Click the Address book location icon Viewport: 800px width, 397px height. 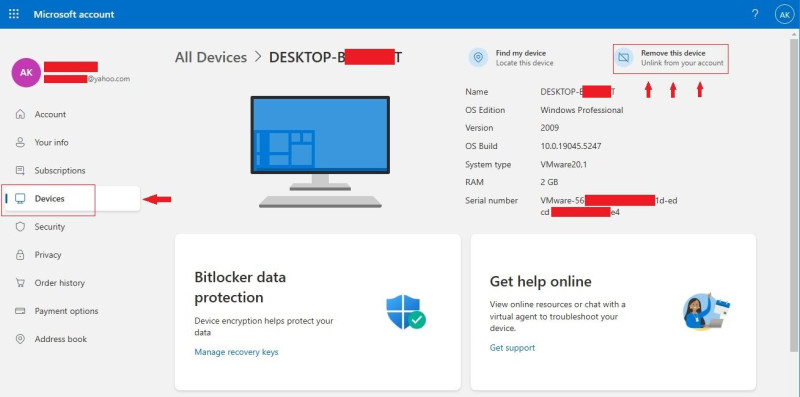(20, 339)
